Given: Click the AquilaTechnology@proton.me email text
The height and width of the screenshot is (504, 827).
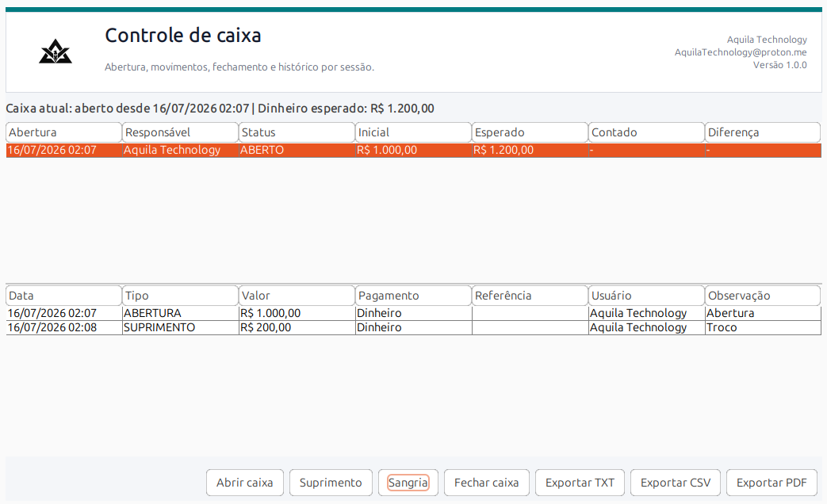Looking at the screenshot, I should click(x=741, y=52).
